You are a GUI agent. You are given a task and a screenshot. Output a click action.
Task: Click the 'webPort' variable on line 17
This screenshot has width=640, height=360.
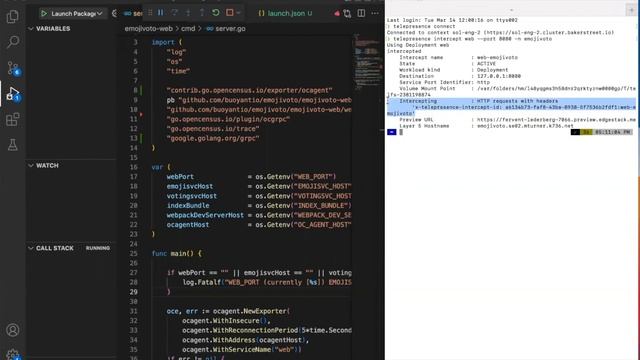(180, 177)
